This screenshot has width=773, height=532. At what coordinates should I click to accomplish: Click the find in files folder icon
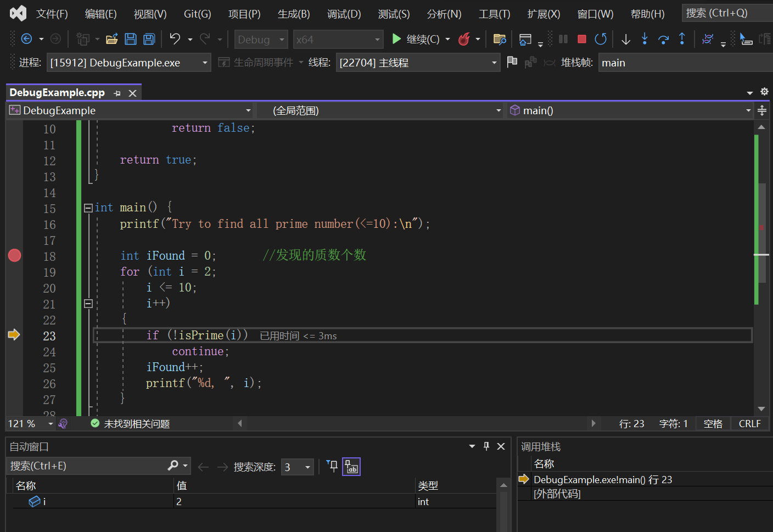tap(500, 39)
